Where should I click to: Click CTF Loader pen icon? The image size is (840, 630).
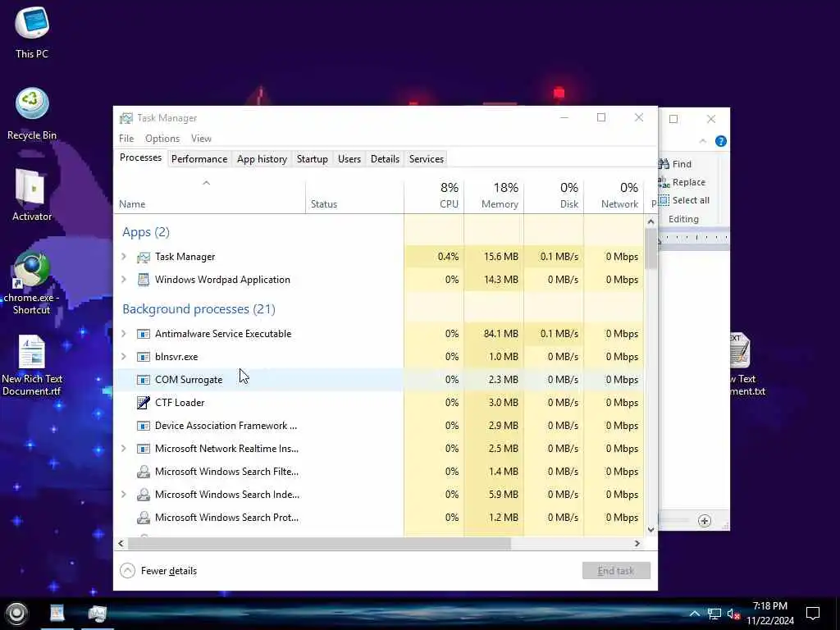pos(143,402)
